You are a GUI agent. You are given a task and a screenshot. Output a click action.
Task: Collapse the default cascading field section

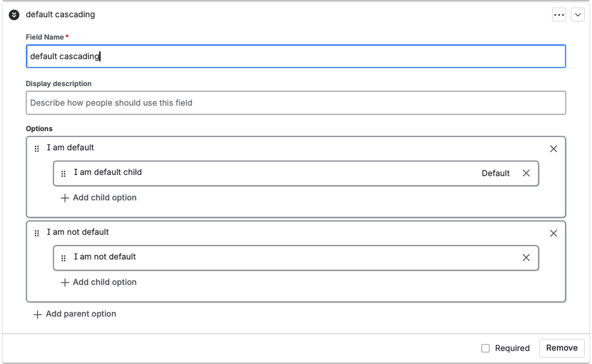pyautogui.click(x=14, y=15)
